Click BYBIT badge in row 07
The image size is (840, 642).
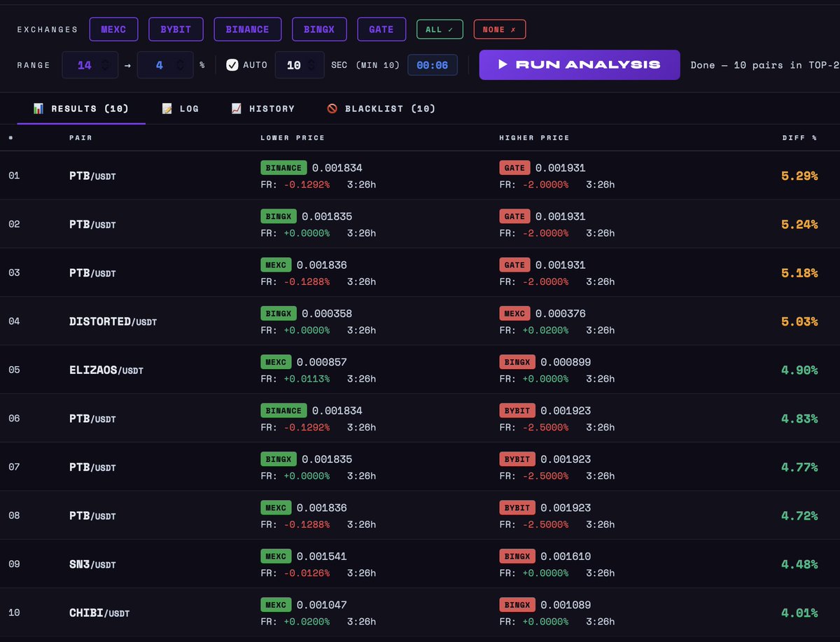pos(517,459)
